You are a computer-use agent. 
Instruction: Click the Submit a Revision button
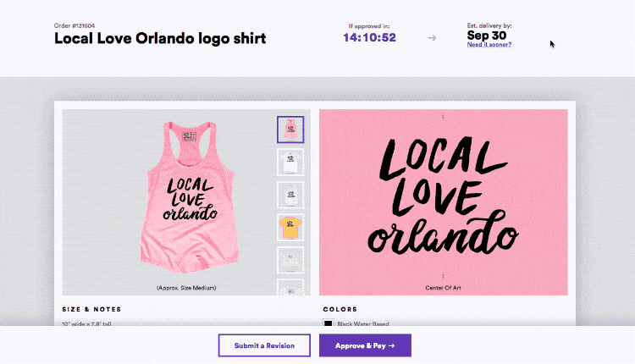264,345
